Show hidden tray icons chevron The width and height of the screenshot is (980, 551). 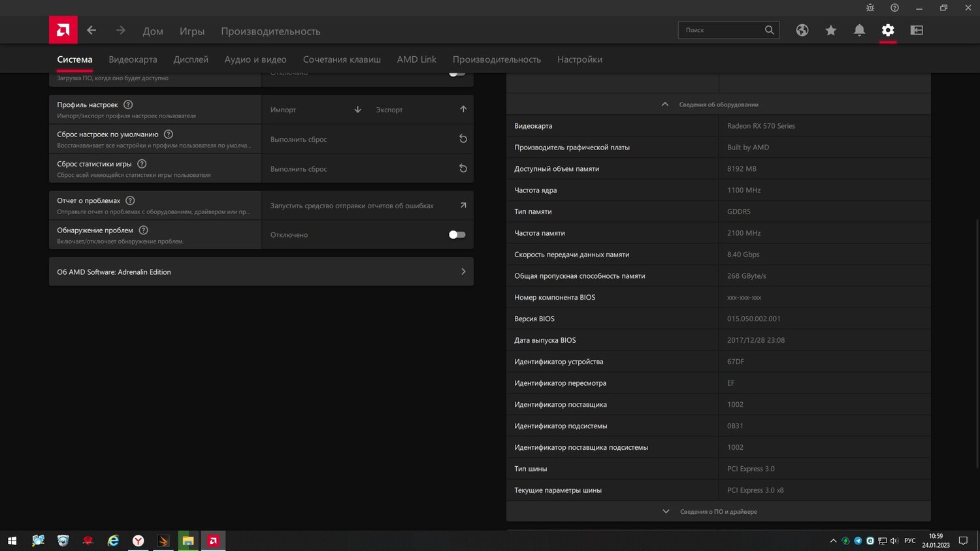point(833,541)
